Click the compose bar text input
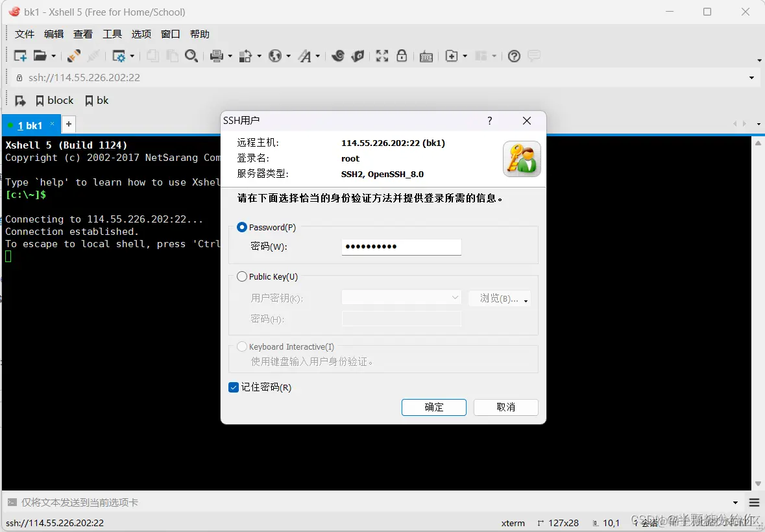Viewport: 765px width, 532px height. tap(373, 503)
